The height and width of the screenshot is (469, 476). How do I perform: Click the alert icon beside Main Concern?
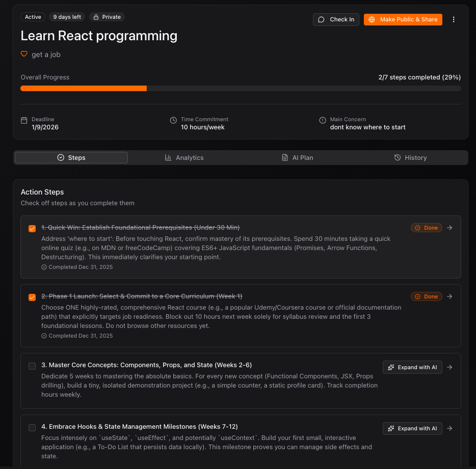point(323,120)
